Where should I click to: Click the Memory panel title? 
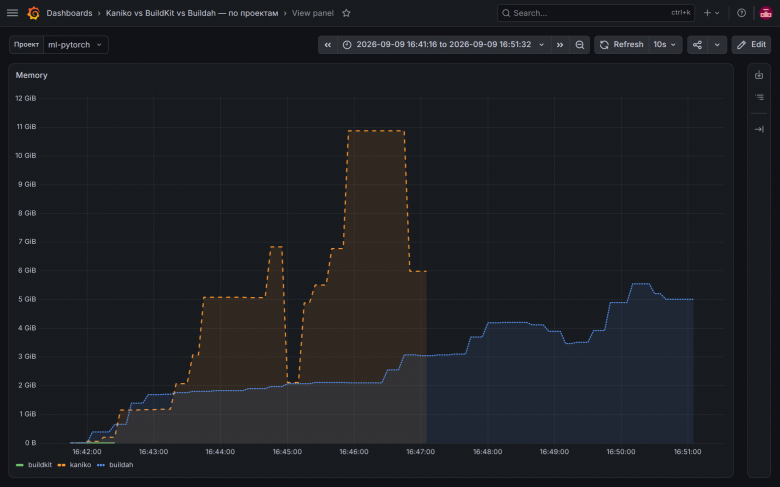pyautogui.click(x=31, y=75)
